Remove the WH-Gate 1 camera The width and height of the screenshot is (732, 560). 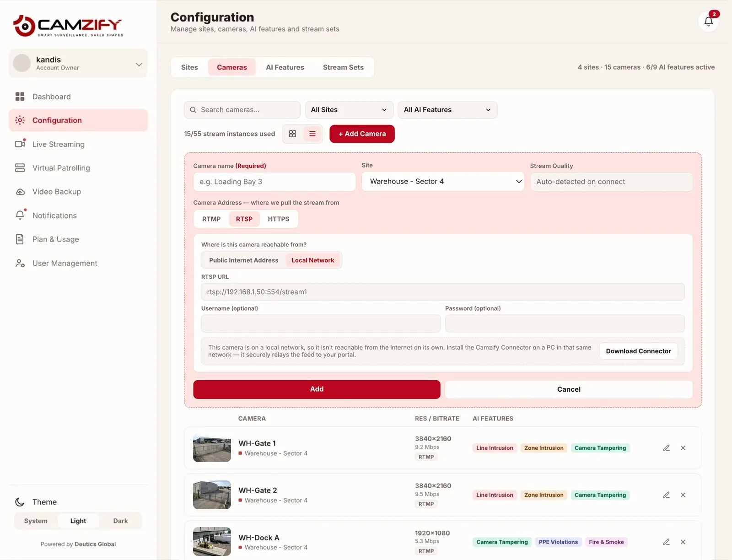(x=683, y=448)
